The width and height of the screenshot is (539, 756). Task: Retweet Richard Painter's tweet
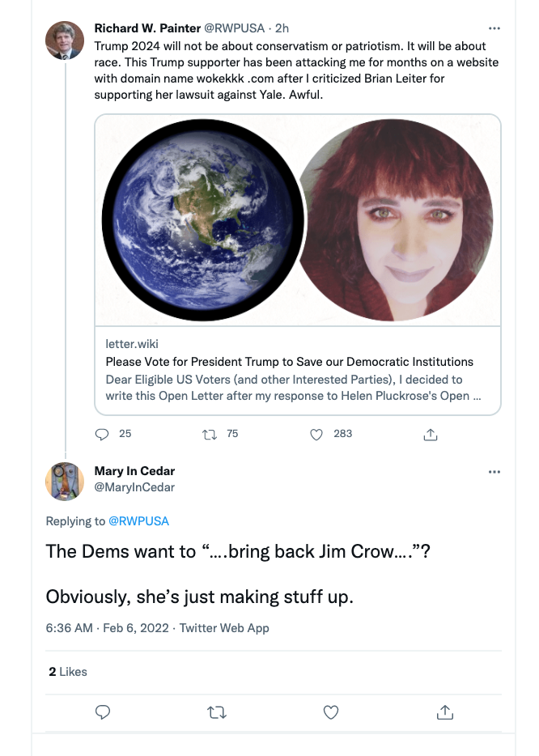(x=209, y=434)
